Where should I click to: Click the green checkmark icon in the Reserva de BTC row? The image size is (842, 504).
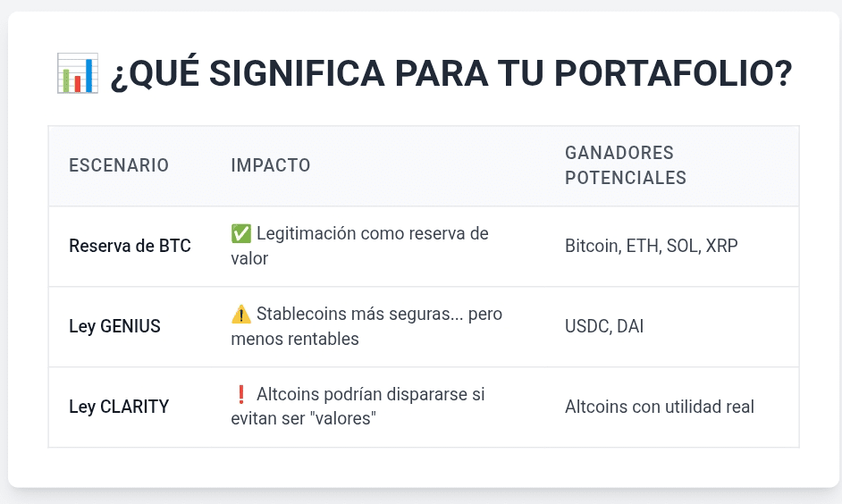coord(240,234)
